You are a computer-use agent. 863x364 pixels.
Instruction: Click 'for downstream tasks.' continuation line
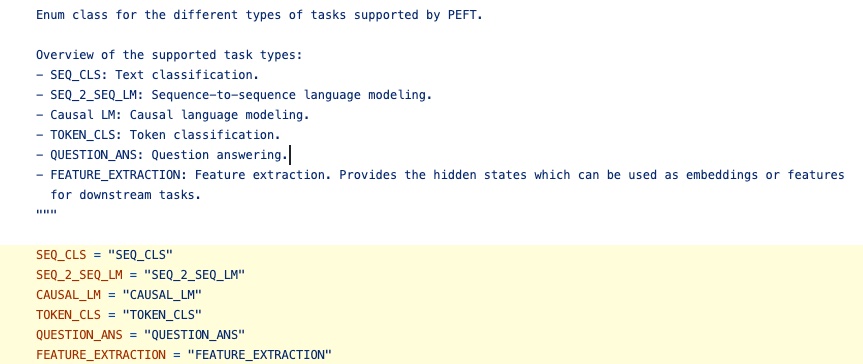click(125, 195)
